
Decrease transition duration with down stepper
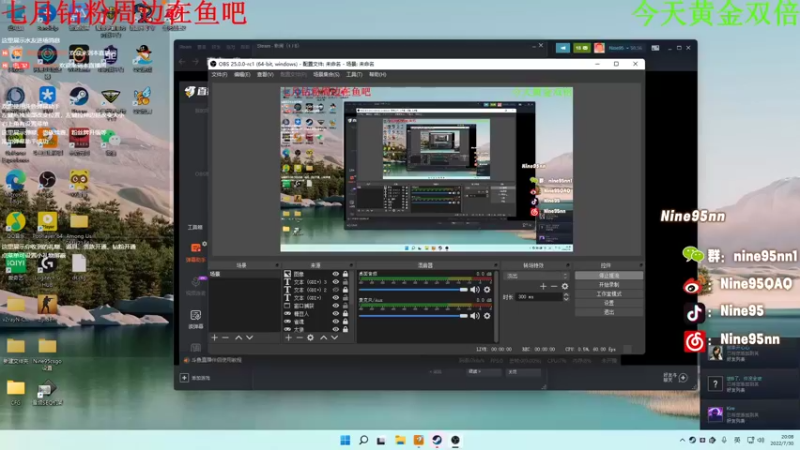[566, 299]
